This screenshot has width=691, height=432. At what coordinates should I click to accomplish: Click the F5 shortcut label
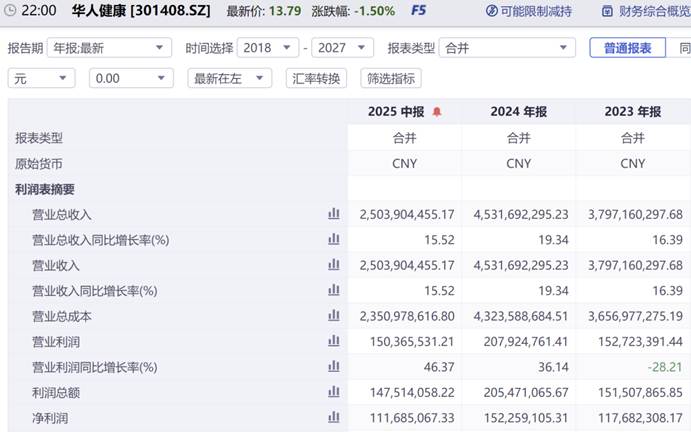(418, 11)
